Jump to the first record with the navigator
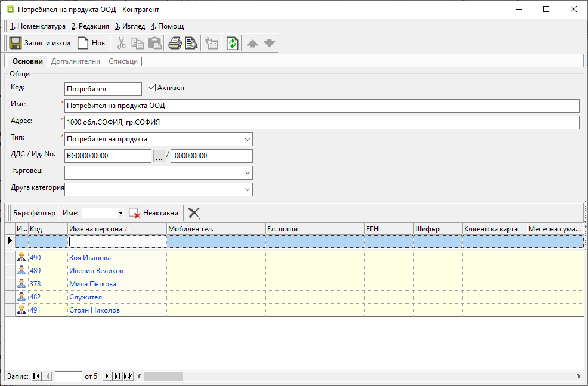588x386 pixels. click(36, 376)
